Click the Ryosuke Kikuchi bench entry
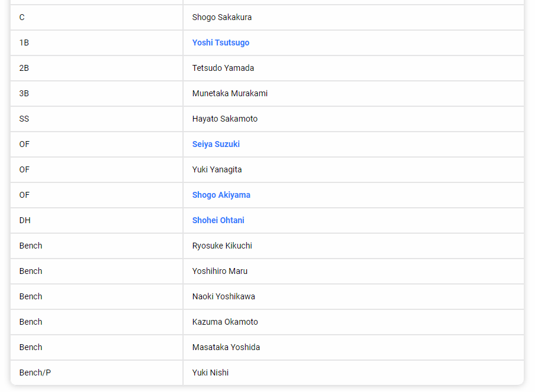The width and height of the screenshot is (535, 392). click(x=221, y=246)
